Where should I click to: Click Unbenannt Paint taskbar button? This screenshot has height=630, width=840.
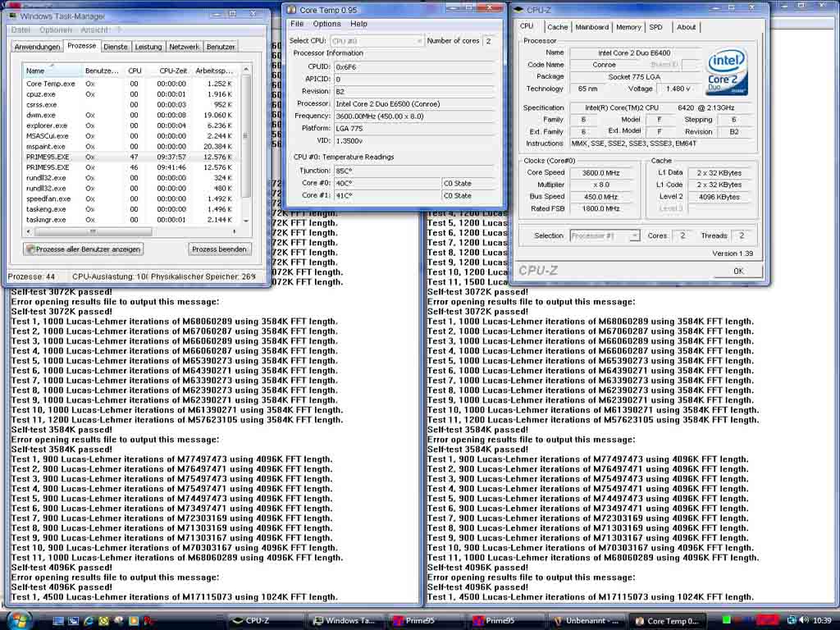[586, 620]
